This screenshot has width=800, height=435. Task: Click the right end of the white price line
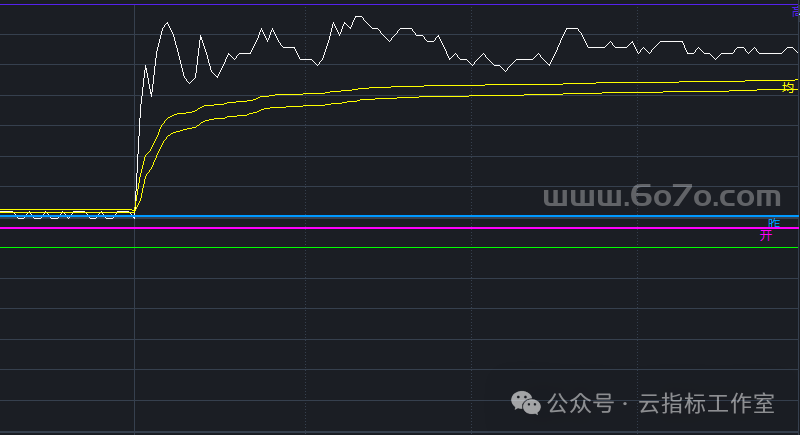[795, 50]
